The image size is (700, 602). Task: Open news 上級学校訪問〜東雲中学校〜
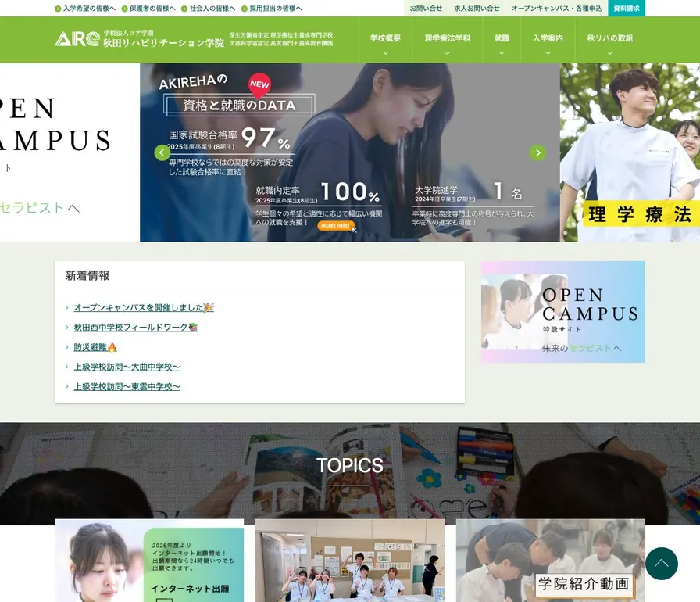coord(127,386)
